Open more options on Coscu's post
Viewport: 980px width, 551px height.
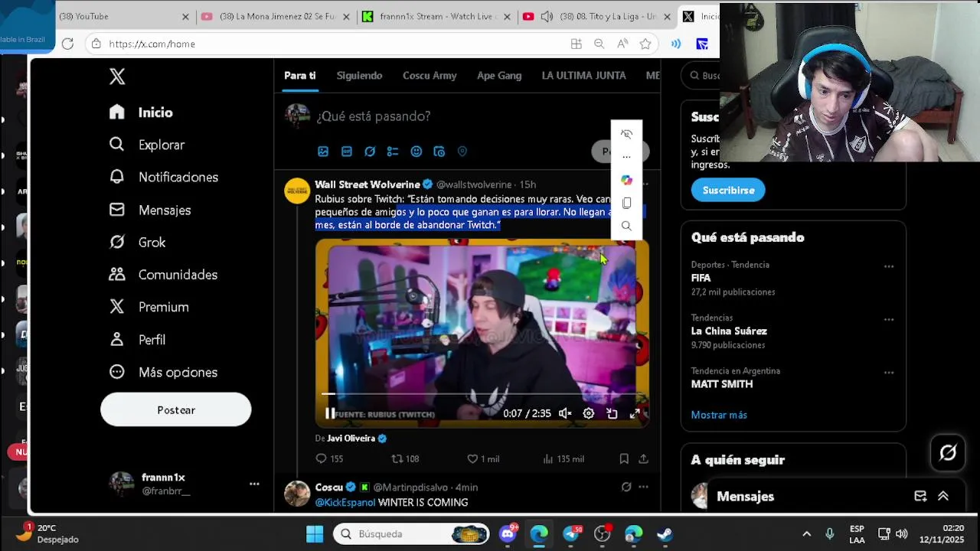click(643, 487)
